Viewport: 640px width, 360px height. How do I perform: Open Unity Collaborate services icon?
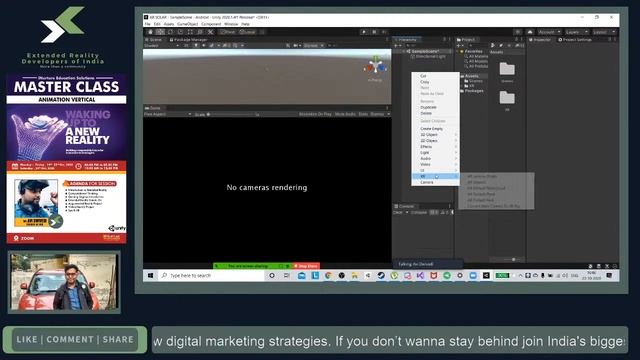pos(518,32)
